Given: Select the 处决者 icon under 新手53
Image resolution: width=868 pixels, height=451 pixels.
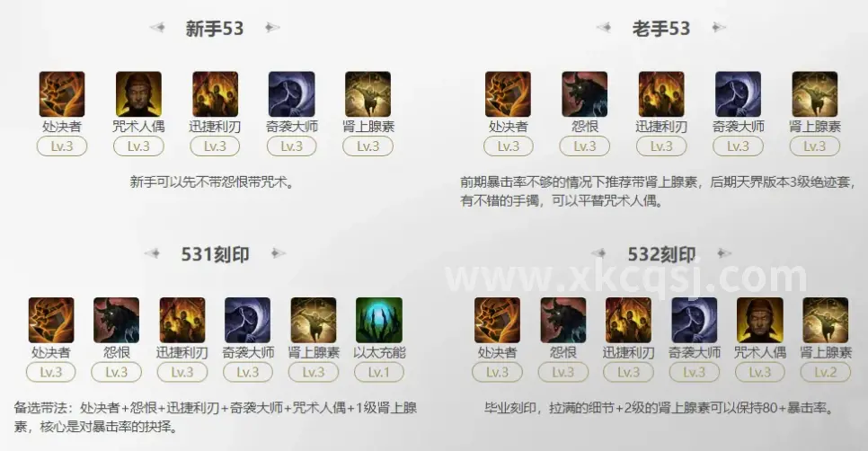Looking at the screenshot, I should coord(62,94).
